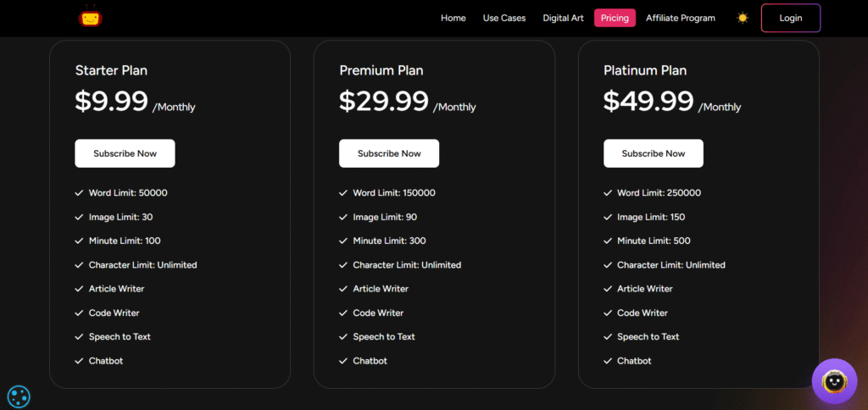Open the Digital Art page
The height and width of the screenshot is (410, 868).
pos(563,19)
